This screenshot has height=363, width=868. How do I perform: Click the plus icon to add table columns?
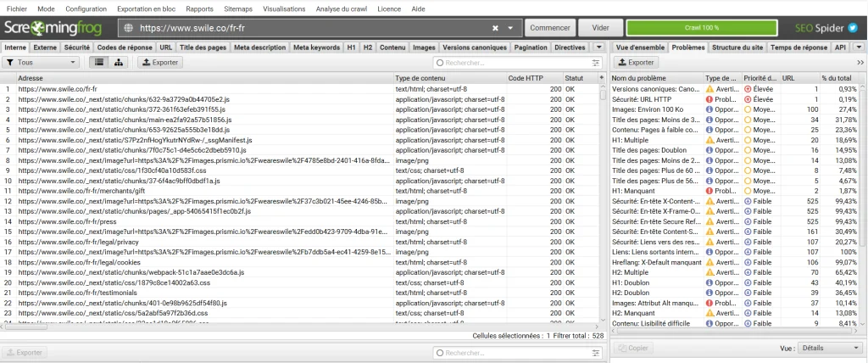602,78
